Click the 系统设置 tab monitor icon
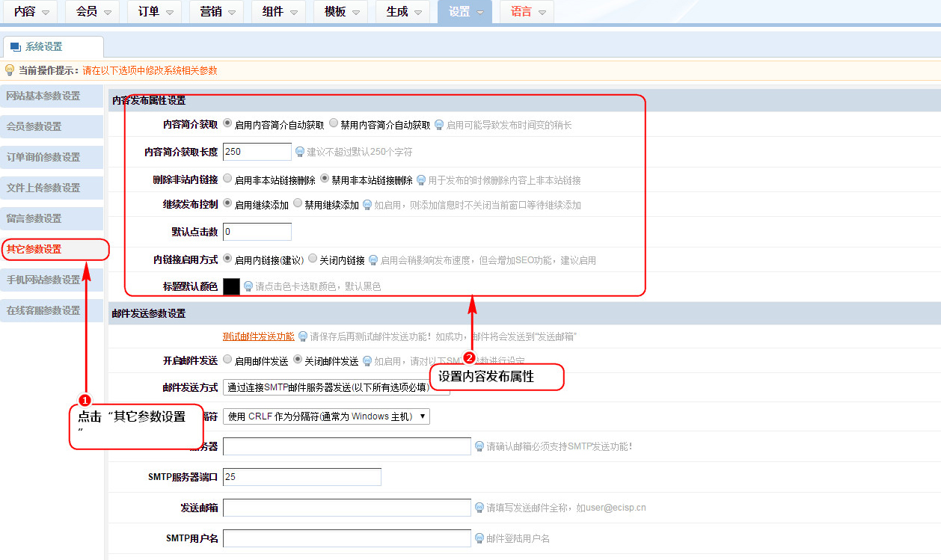Viewport: 941px width, 560px height. [x=16, y=47]
